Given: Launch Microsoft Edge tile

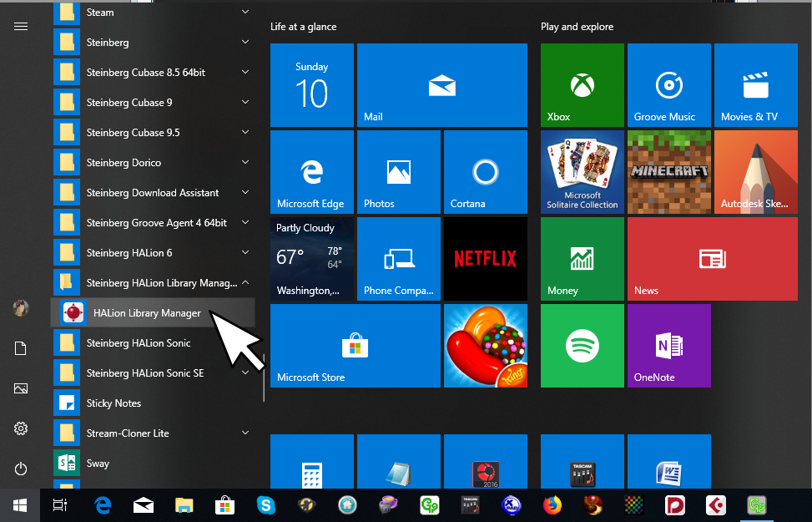Looking at the screenshot, I should (x=312, y=172).
